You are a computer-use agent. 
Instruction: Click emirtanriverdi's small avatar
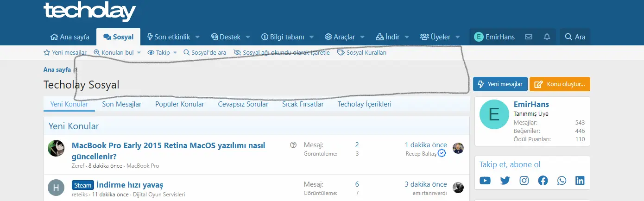click(x=458, y=188)
